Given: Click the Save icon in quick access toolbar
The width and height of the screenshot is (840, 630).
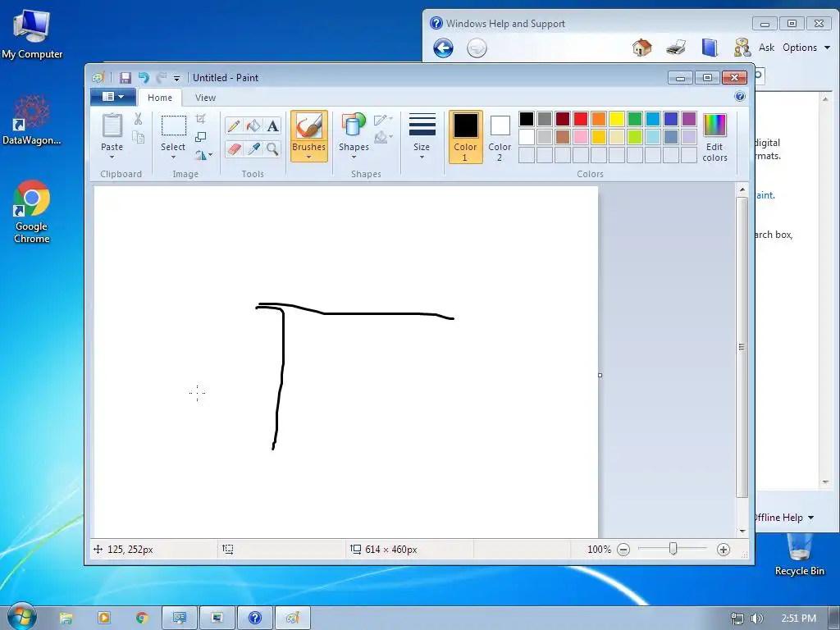Looking at the screenshot, I should coord(126,78).
